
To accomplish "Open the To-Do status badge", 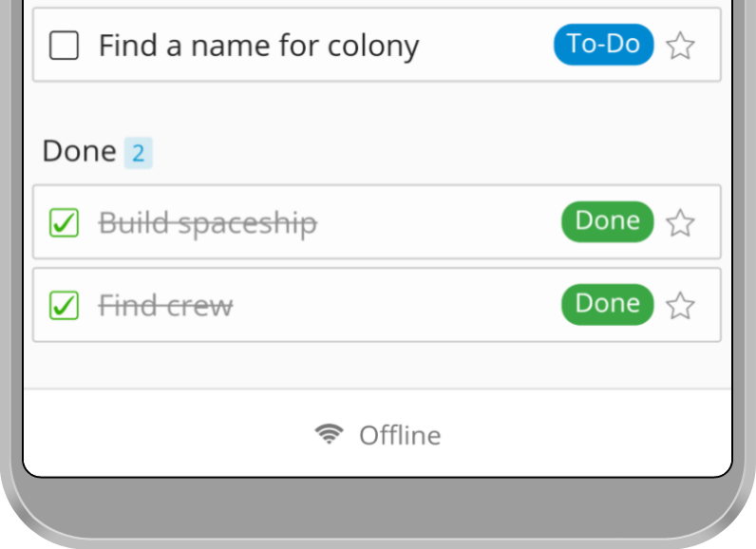I will pyautogui.click(x=604, y=45).
